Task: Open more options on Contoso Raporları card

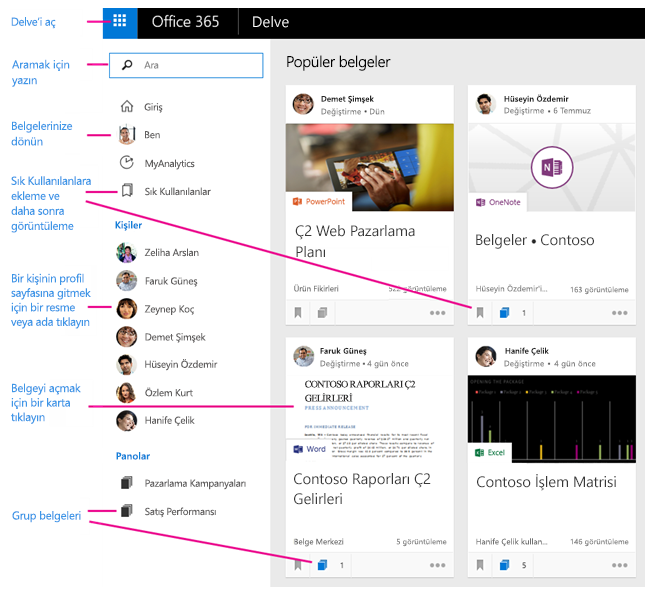Action: click(437, 566)
